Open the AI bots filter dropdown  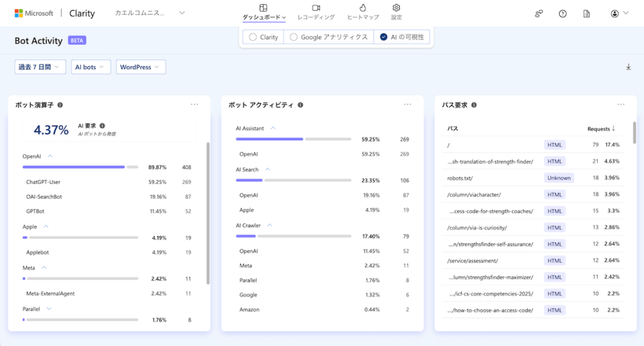click(x=91, y=67)
